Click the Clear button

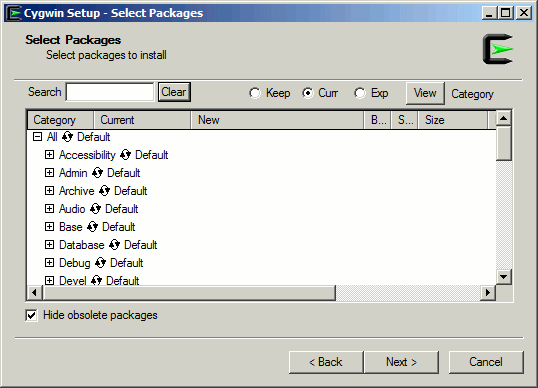174,92
